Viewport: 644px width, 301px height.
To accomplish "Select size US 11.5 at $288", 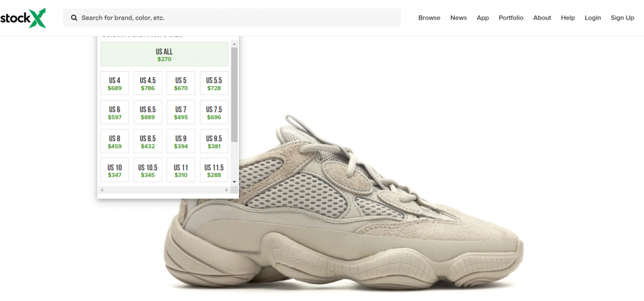I will pyautogui.click(x=214, y=170).
